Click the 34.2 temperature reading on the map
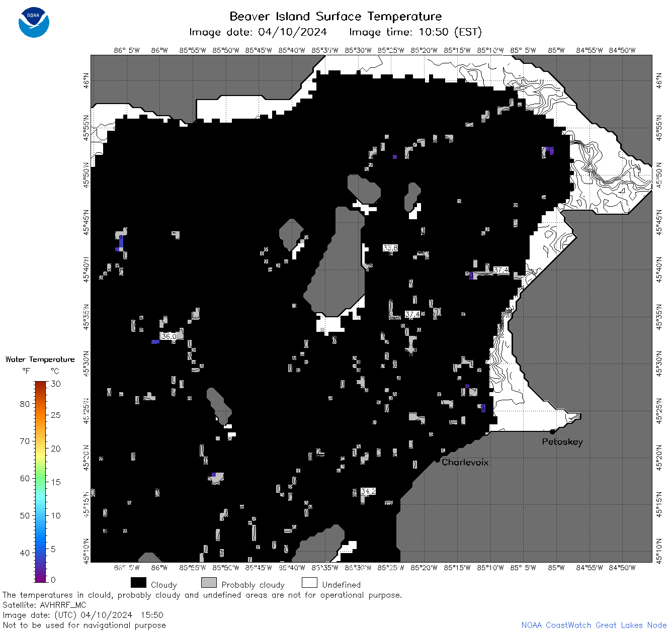Screen dimensions: 672x633 tap(368, 491)
